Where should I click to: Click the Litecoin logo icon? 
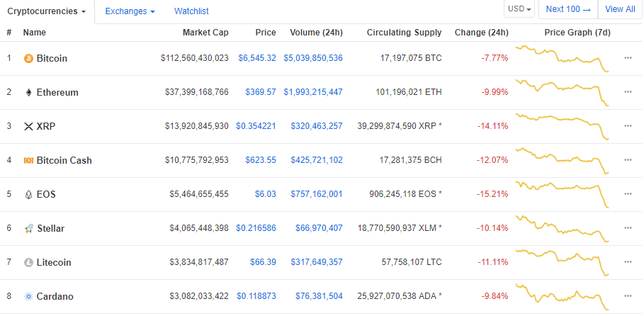click(x=28, y=263)
